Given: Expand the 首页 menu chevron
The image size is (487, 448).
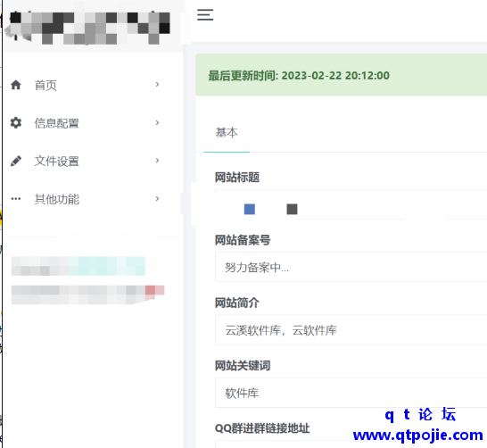Looking at the screenshot, I should pos(157,85).
